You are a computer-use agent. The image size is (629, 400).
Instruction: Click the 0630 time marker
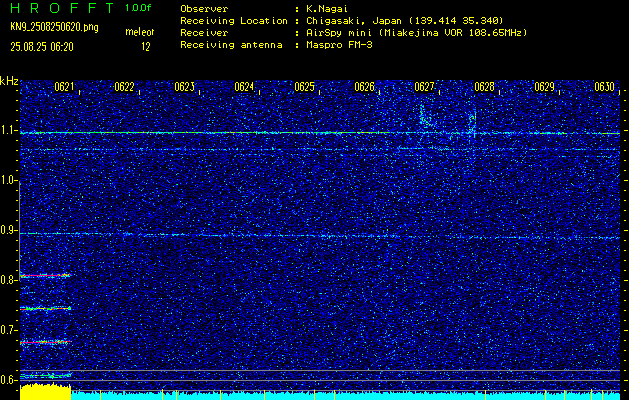click(x=605, y=87)
